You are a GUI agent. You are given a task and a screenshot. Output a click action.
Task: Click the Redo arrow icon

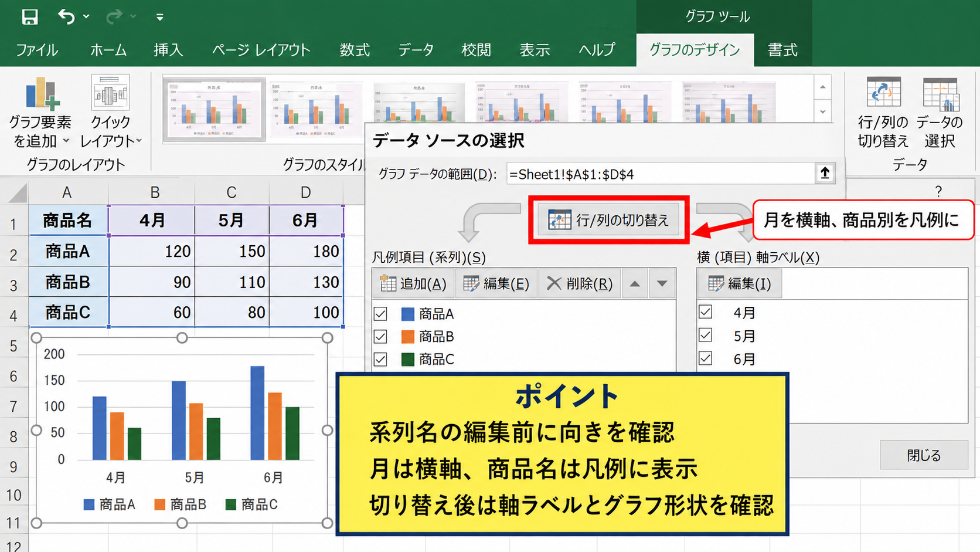(x=114, y=16)
